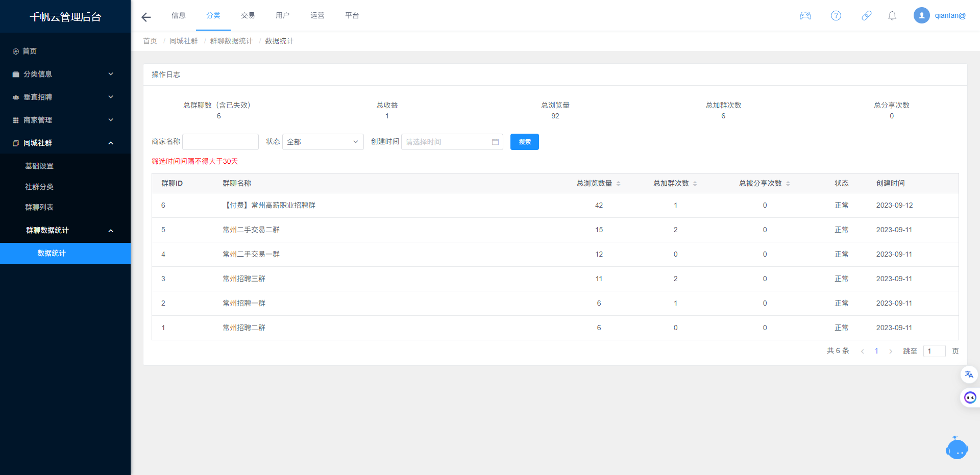Open the game controller icon in header

805,16
